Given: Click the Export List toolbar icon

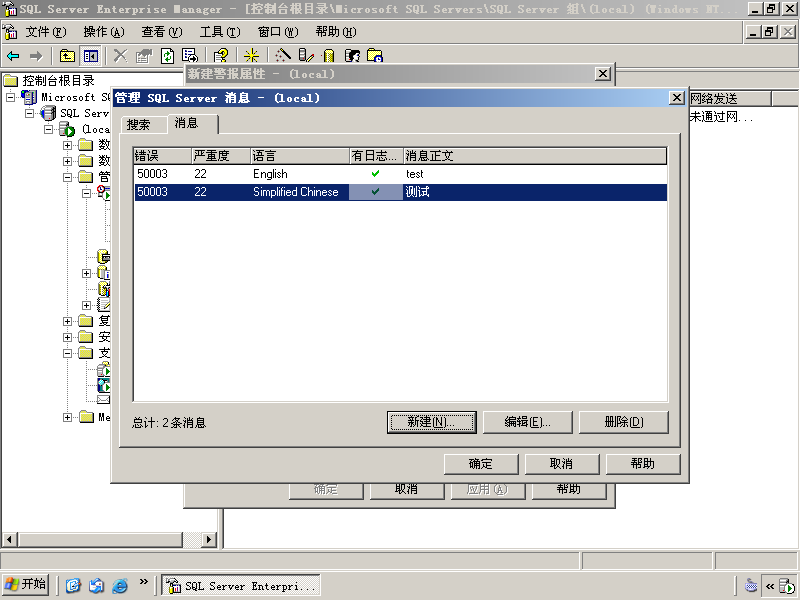Looking at the screenshot, I should click(190, 56).
